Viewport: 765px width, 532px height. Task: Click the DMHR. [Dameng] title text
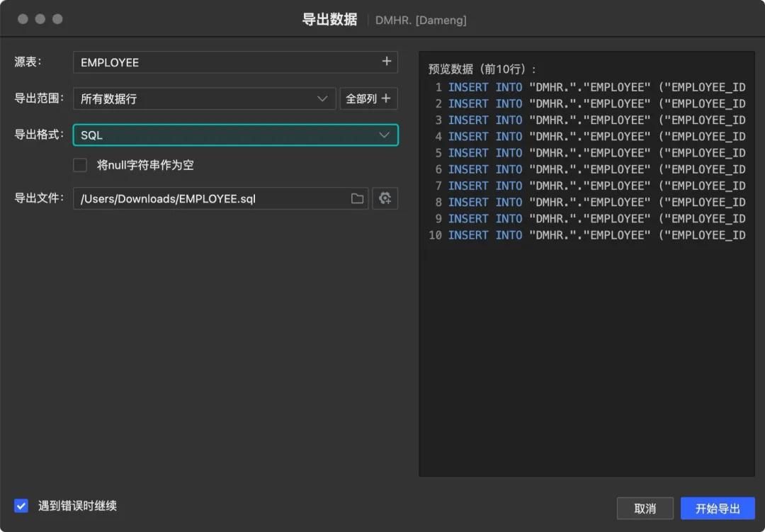click(421, 20)
